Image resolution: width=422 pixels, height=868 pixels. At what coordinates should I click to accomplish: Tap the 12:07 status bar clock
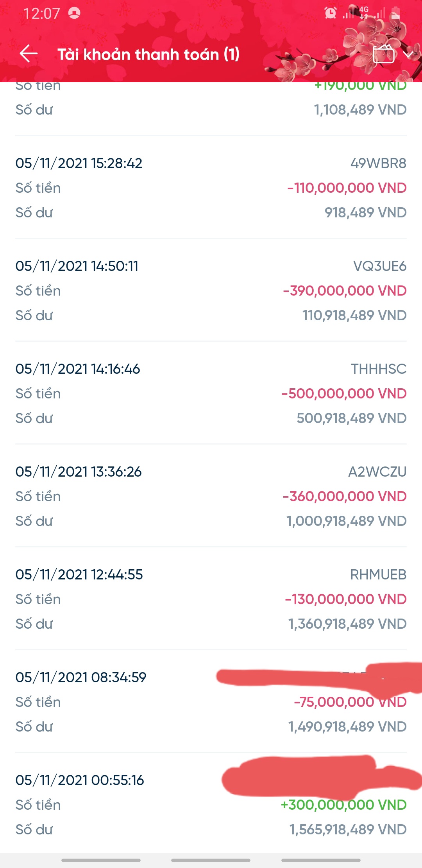pos(41,14)
